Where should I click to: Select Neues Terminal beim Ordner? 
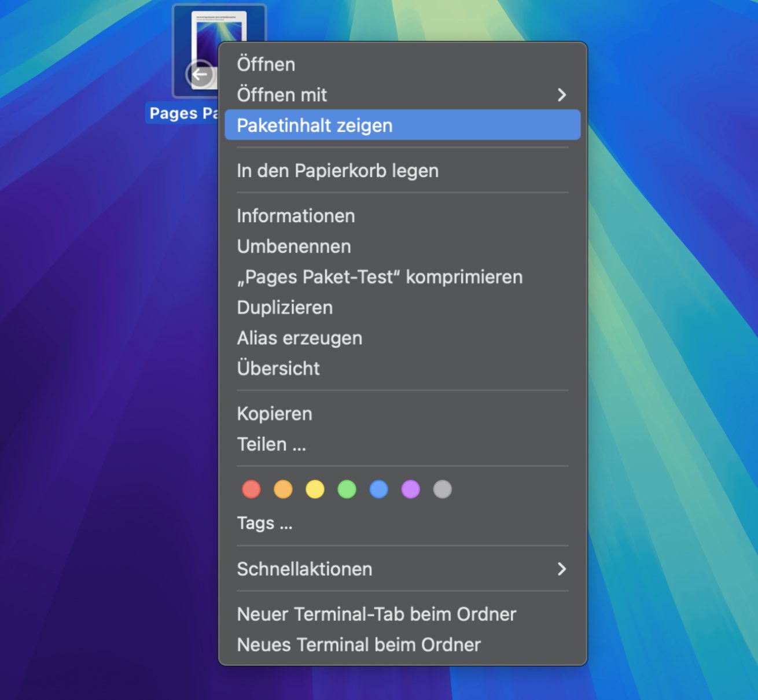[359, 644]
